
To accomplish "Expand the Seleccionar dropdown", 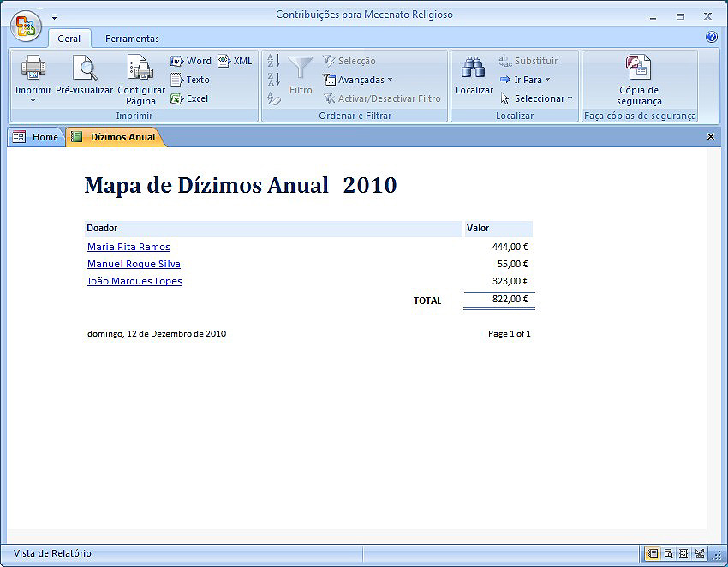I will pos(536,98).
